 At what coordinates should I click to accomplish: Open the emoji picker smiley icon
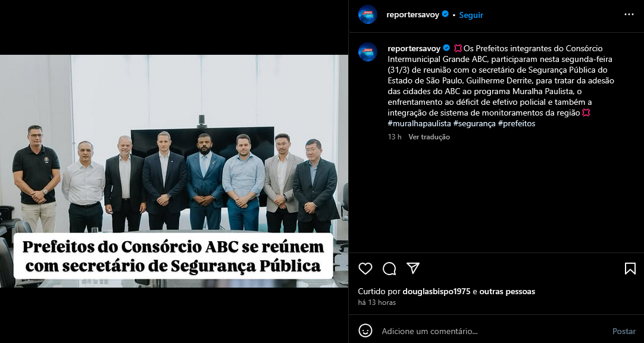tap(365, 330)
